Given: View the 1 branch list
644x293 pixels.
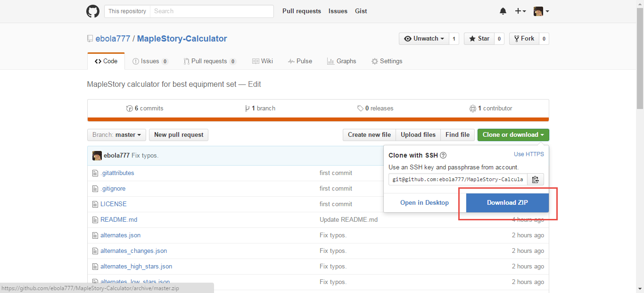Looking at the screenshot, I should pyautogui.click(x=260, y=109).
